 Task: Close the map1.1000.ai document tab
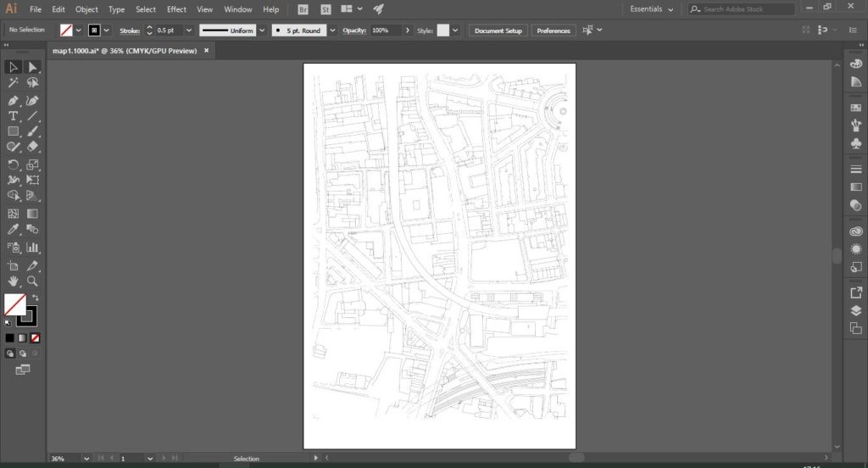coord(207,50)
